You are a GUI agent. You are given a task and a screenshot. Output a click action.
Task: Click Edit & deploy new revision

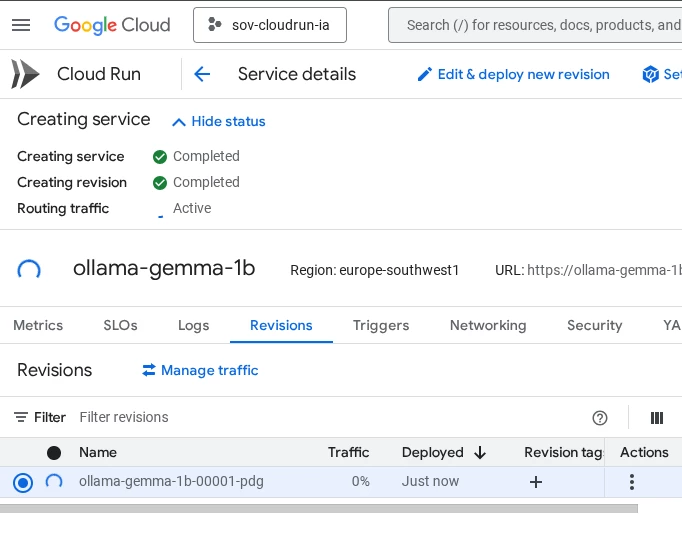513,74
